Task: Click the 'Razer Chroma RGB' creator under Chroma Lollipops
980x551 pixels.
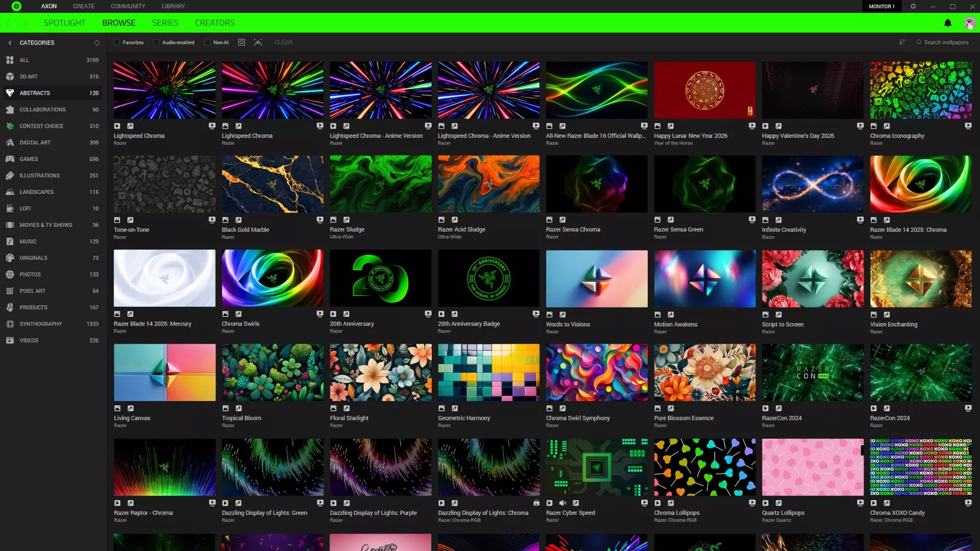Action: [675, 520]
